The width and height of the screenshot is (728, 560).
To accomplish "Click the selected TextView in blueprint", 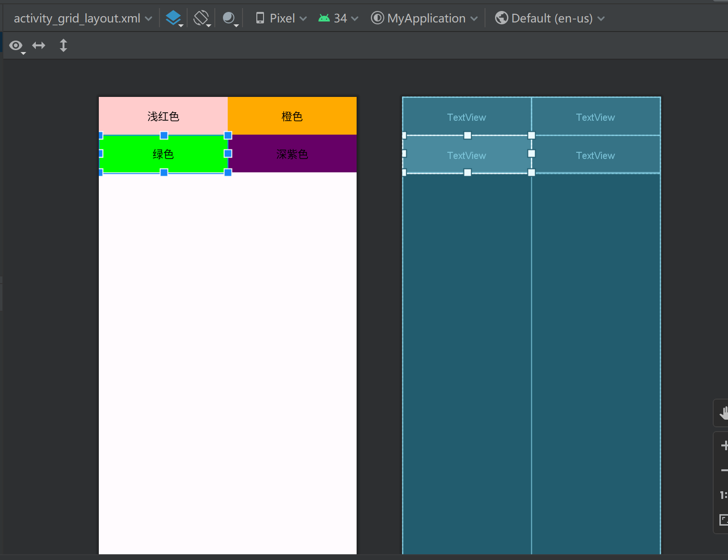I will pyautogui.click(x=467, y=155).
